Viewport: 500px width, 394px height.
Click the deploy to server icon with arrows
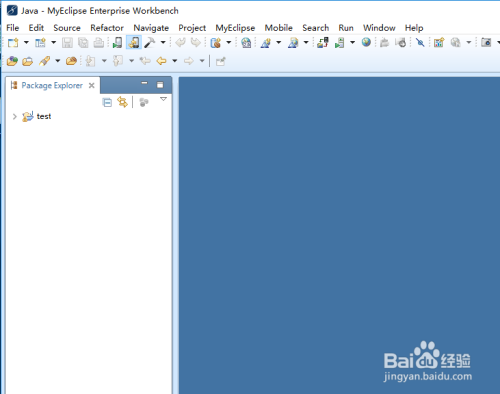(323, 43)
